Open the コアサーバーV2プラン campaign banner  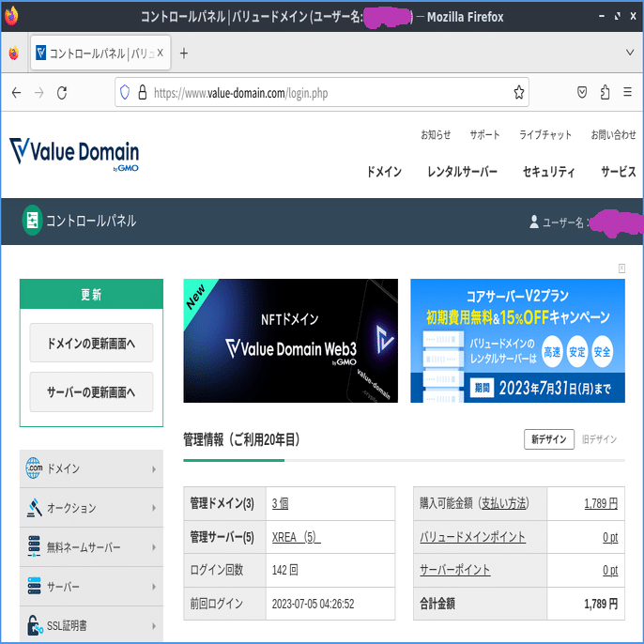click(x=517, y=341)
